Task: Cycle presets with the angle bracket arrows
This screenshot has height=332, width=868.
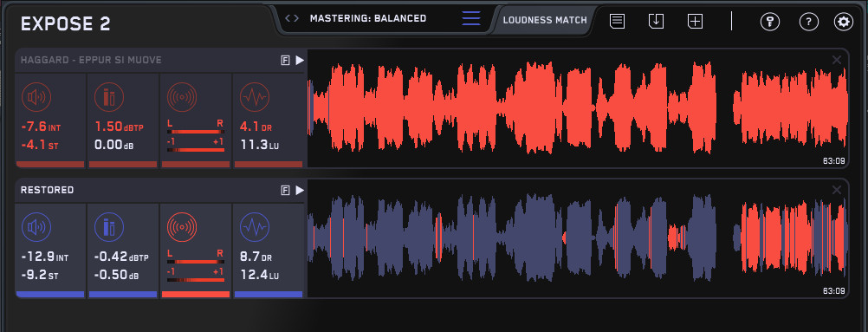Action: coord(292,18)
